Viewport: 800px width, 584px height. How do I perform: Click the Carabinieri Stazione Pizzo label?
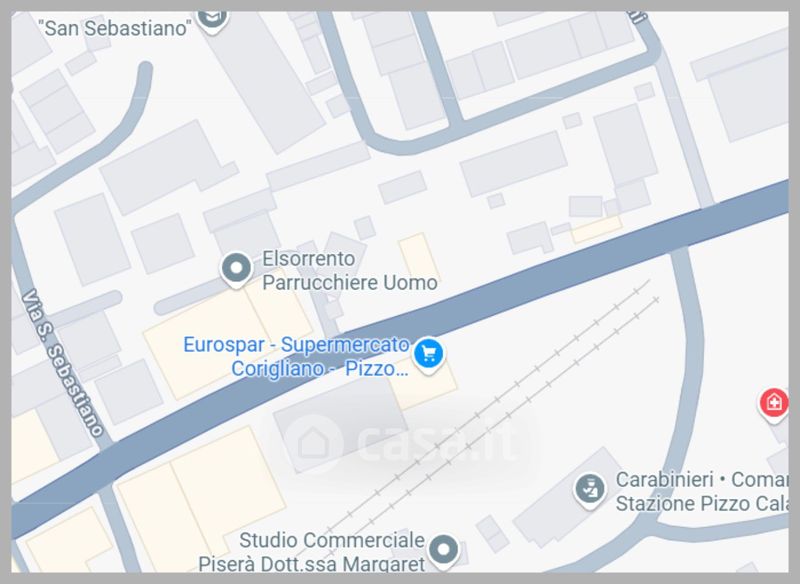702,491
